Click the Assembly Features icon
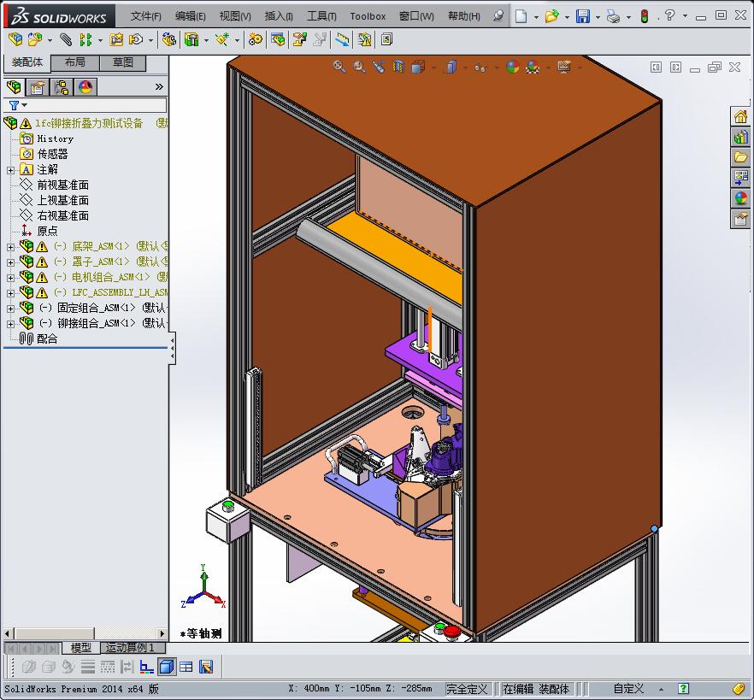The height and width of the screenshot is (700, 754). 191,39
